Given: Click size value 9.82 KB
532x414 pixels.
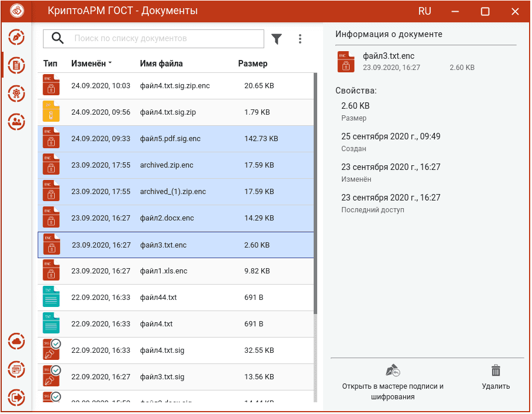Looking at the screenshot, I should tap(257, 271).
